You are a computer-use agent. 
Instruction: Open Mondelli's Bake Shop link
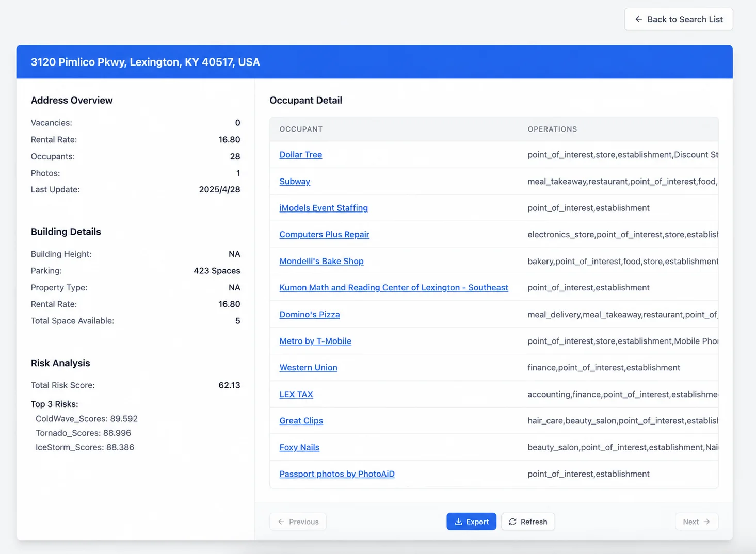(321, 261)
